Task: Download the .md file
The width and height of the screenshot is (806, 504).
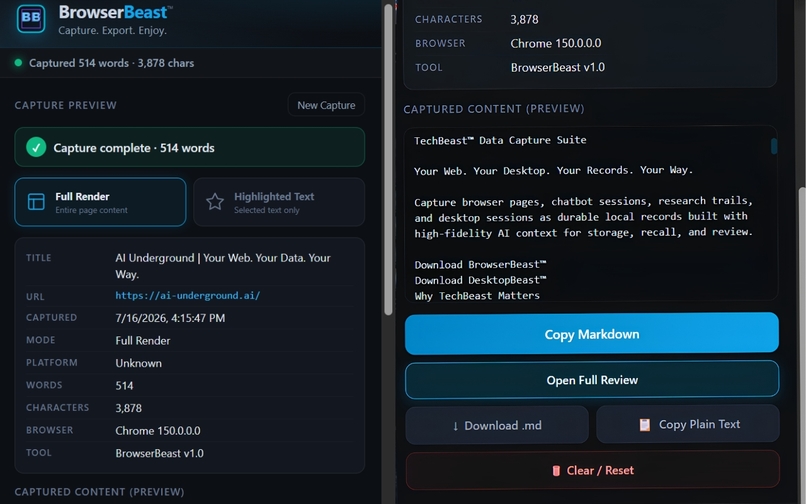Action: [x=497, y=425]
